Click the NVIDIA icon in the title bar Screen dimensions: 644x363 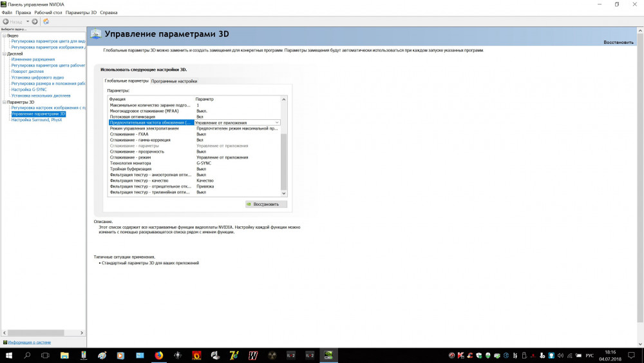pos(4,4)
